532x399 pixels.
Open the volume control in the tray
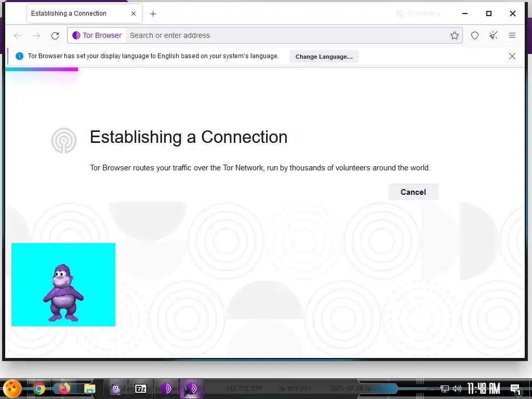click(457, 389)
